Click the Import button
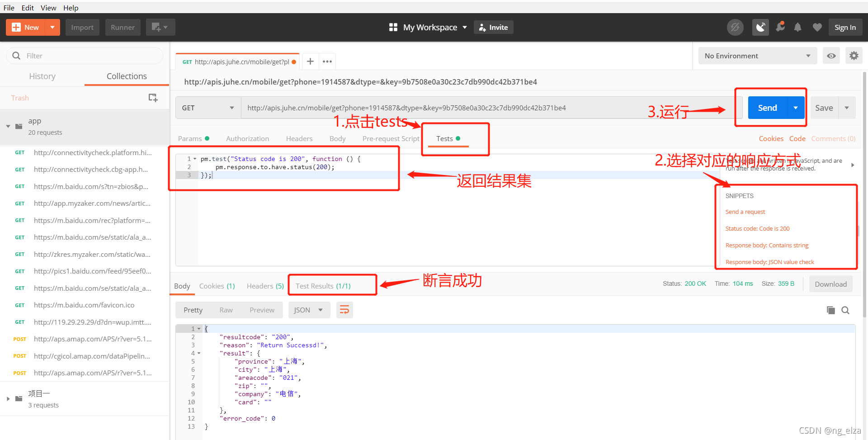Image resolution: width=868 pixels, height=440 pixels. click(x=82, y=27)
